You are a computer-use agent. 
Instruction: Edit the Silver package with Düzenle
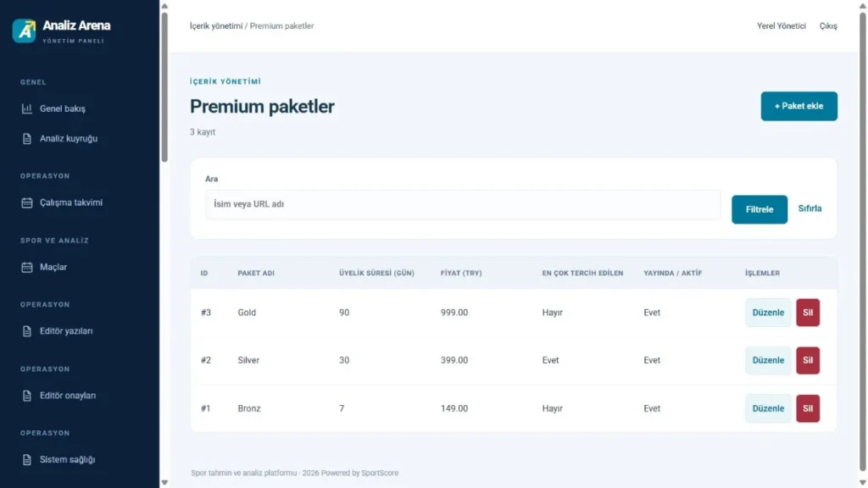coord(768,360)
